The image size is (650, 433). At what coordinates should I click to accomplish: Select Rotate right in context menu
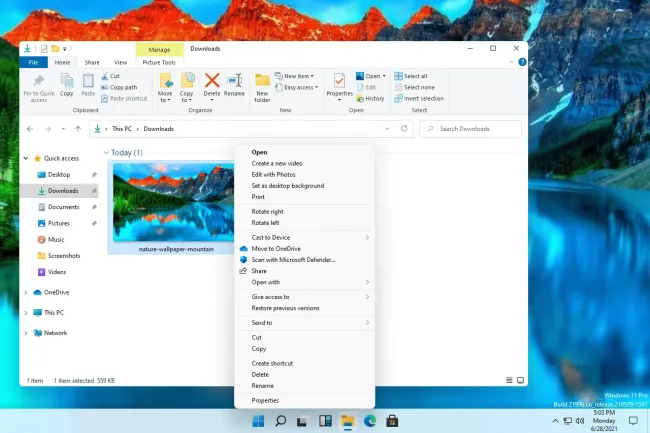[x=267, y=211]
